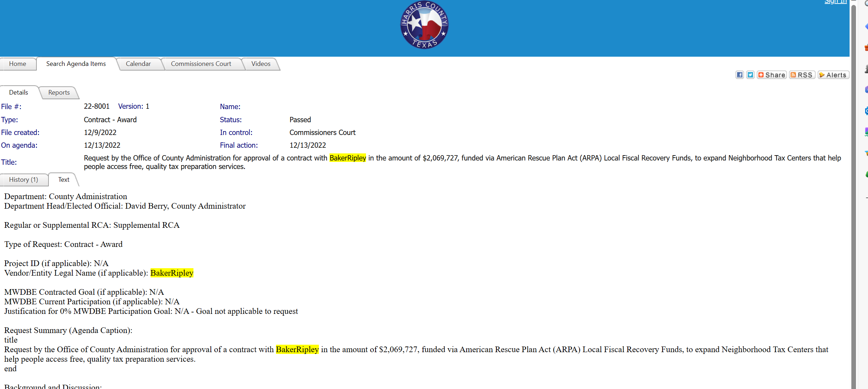
Task: Click the Name: field label
Action: pos(230,107)
